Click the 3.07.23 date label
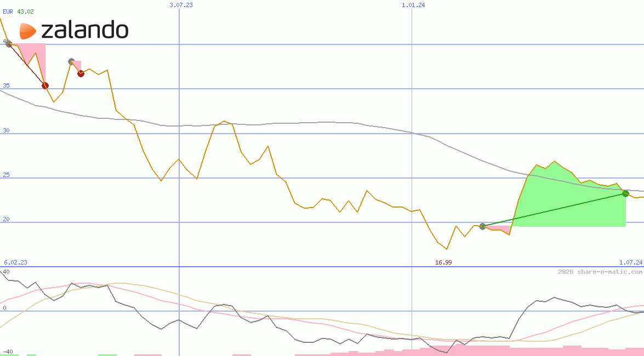 click(181, 5)
